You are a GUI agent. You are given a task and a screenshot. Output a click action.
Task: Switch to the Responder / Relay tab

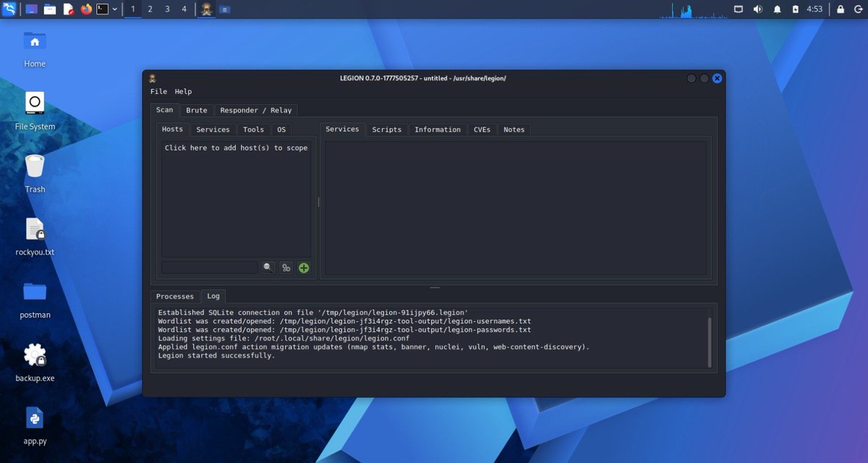256,111
